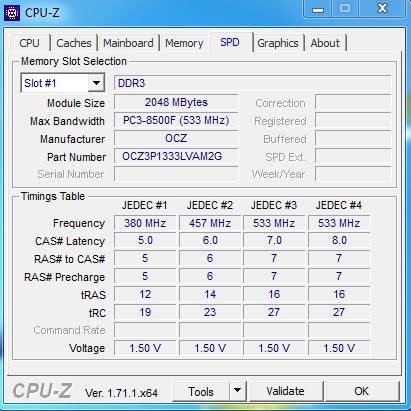This screenshot has height=411, width=411.
Task: Click JEDEC #1 Command Rate empty cell
Action: (x=145, y=330)
